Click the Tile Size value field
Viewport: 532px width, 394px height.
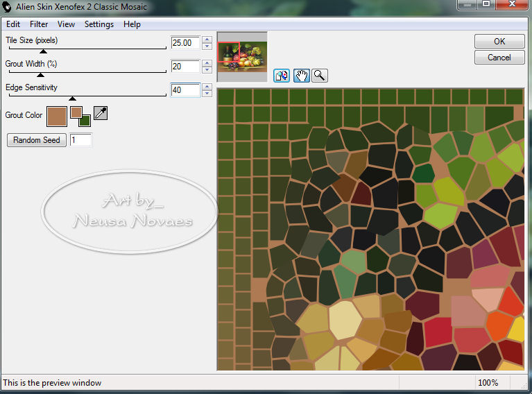pos(185,43)
